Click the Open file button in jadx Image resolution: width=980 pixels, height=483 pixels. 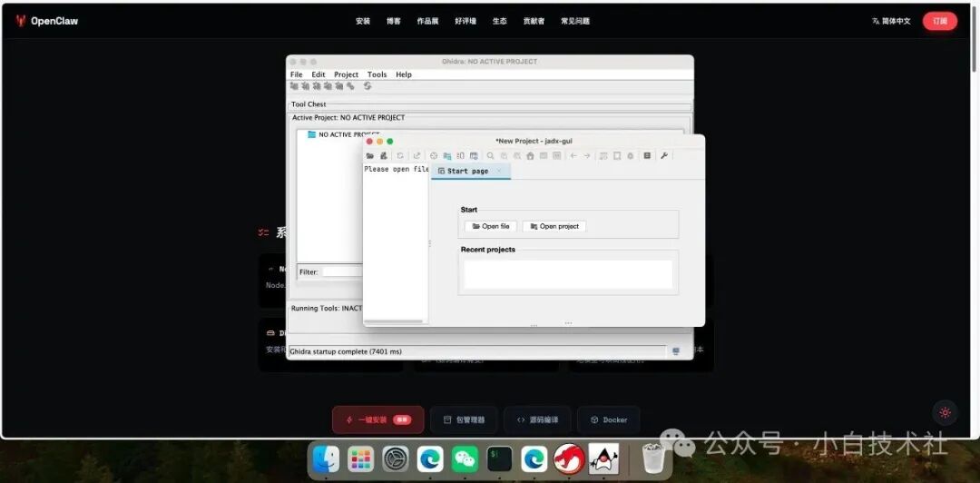491,226
